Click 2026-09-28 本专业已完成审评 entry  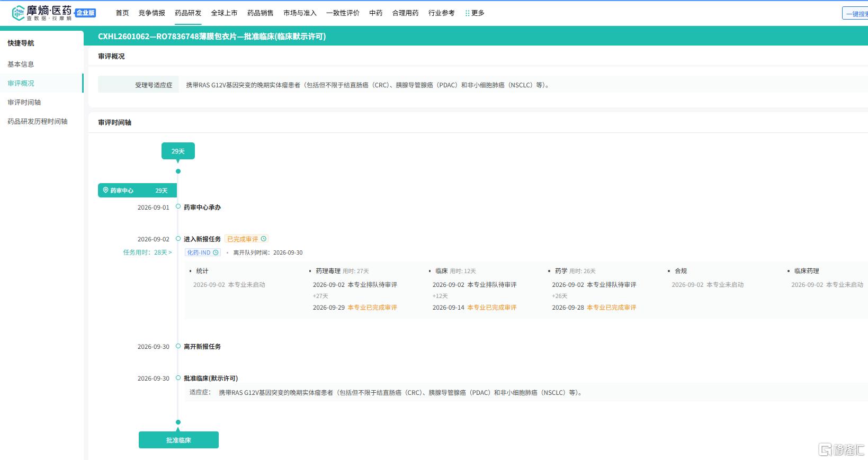(594, 308)
